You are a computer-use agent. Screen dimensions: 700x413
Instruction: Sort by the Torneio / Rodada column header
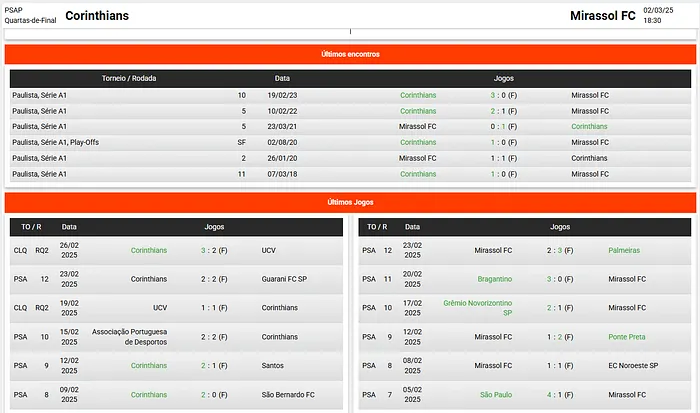129,78
